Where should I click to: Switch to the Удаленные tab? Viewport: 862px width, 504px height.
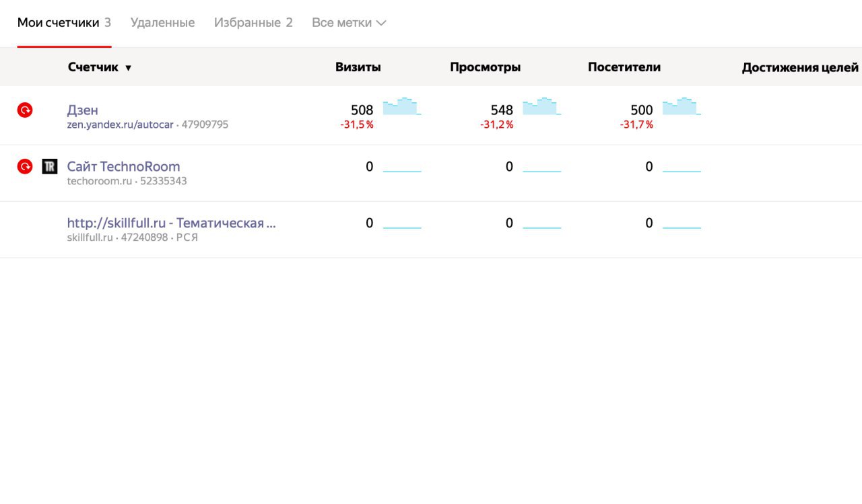pos(162,23)
